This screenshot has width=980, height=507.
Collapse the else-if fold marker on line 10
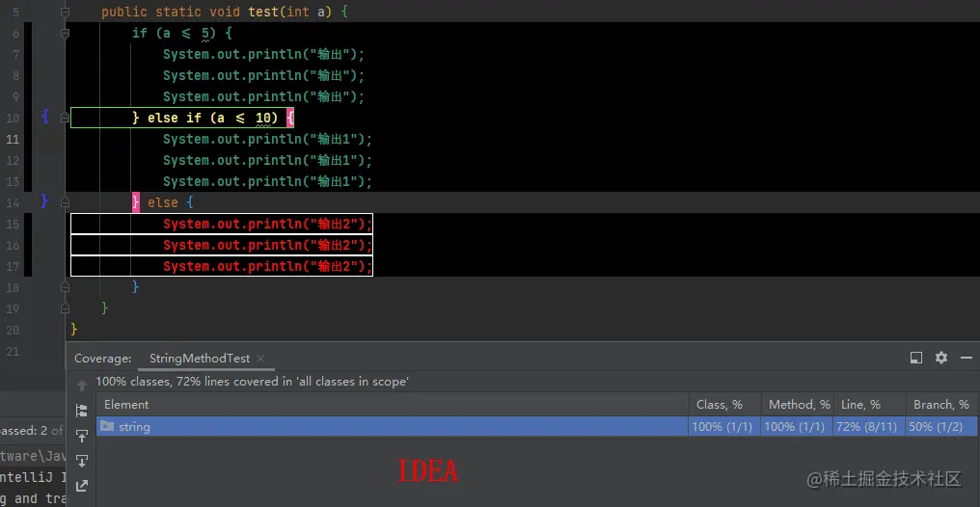[65, 118]
